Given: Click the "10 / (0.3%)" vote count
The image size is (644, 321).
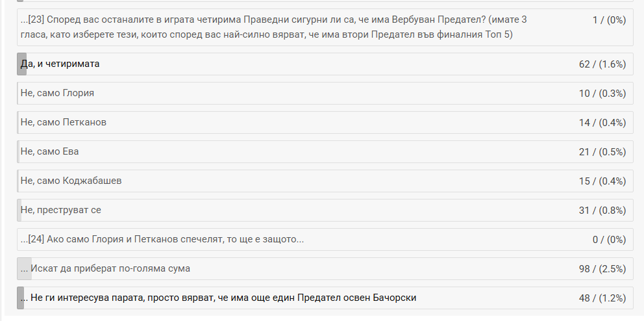Looking at the screenshot, I should click(x=602, y=93).
